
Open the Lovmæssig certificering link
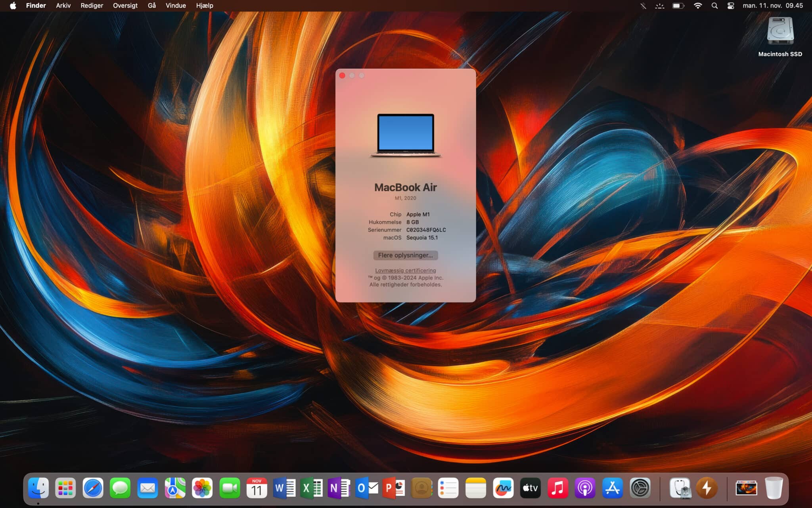coord(405,270)
